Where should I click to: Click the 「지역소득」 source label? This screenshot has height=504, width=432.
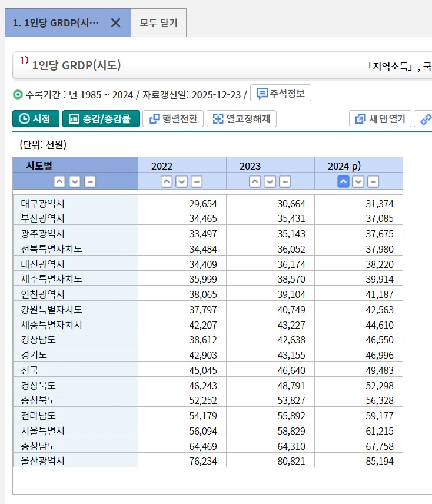[x=390, y=66]
